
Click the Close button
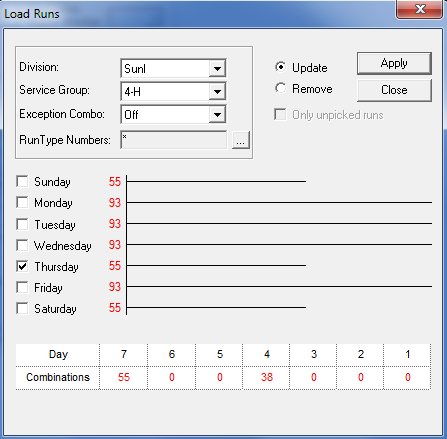tap(394, 90)
